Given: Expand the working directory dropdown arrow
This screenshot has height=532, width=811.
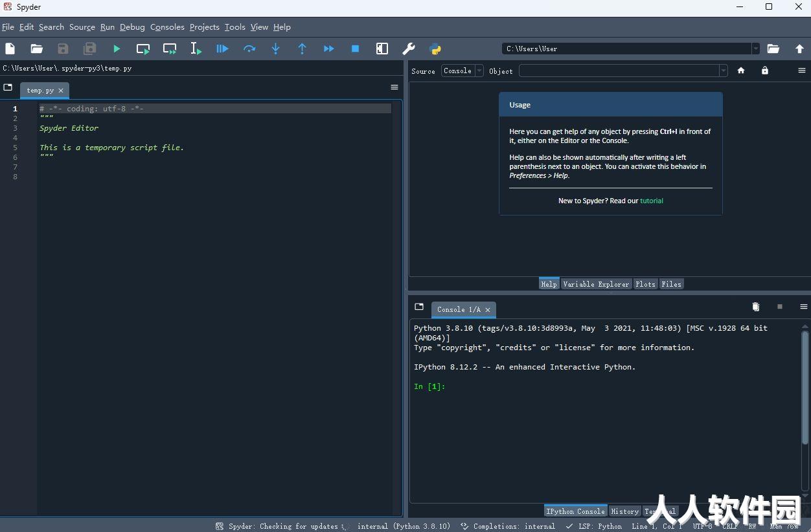Looking at the screenshot, I should click(755, 49).
